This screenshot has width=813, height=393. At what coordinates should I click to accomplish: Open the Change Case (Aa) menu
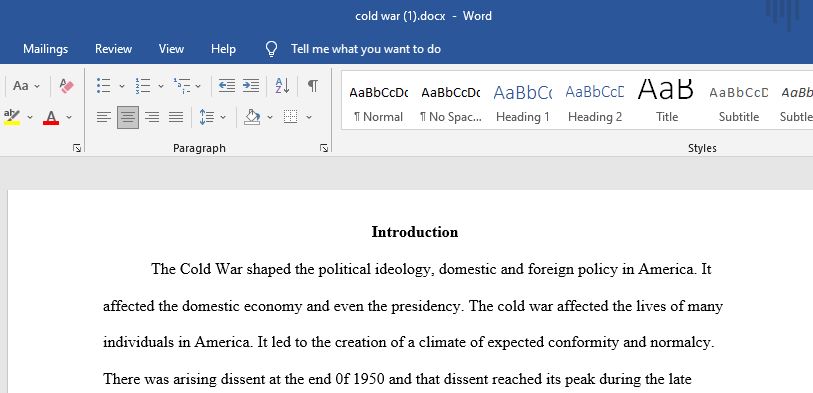pyautogui.click(x=25, y=86)
